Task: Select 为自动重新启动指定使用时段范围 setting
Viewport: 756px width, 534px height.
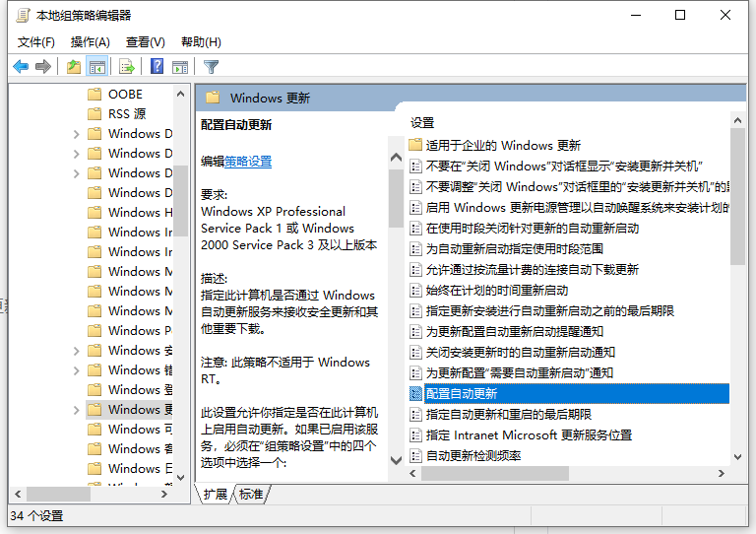Action: tap(515, 249)
